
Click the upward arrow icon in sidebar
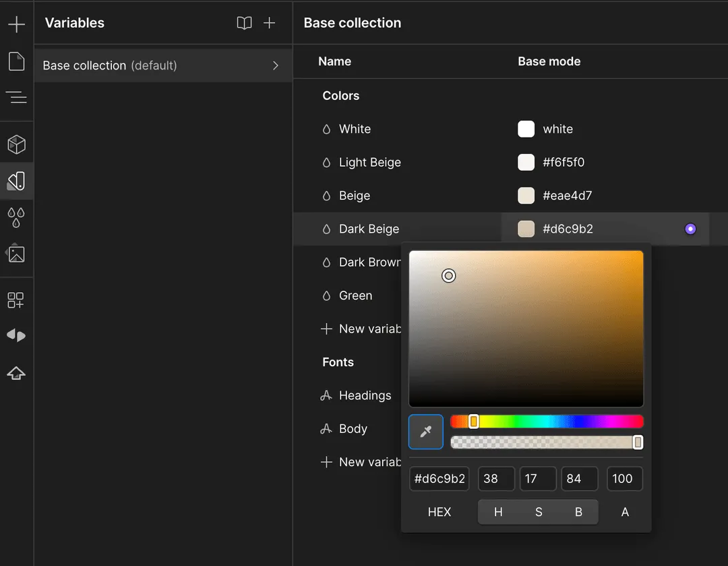pyautogui.click(x=16, y=373)
